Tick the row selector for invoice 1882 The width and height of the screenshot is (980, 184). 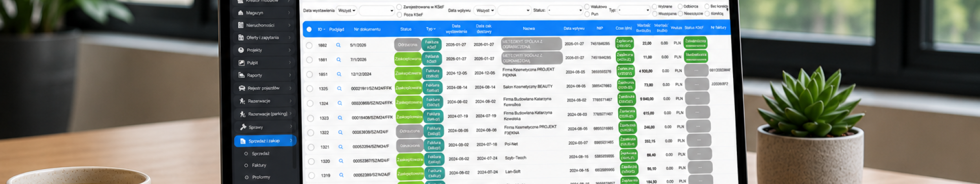309,45
